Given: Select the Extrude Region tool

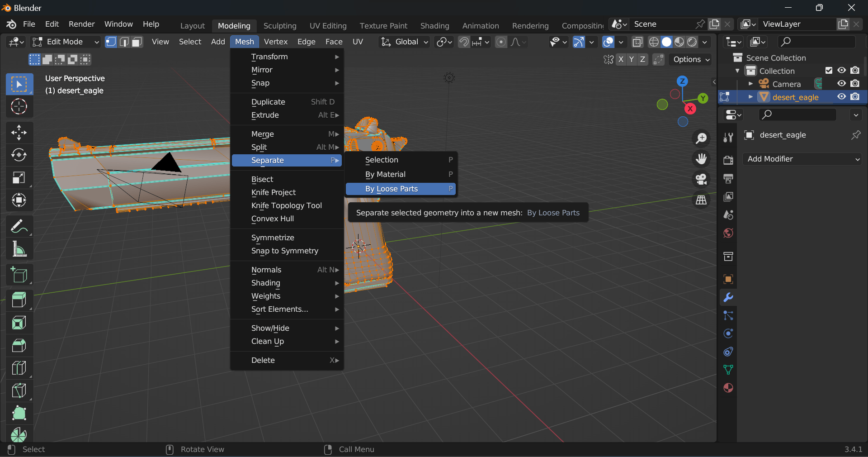Looking at the screenshot, I should coord(19,300).
